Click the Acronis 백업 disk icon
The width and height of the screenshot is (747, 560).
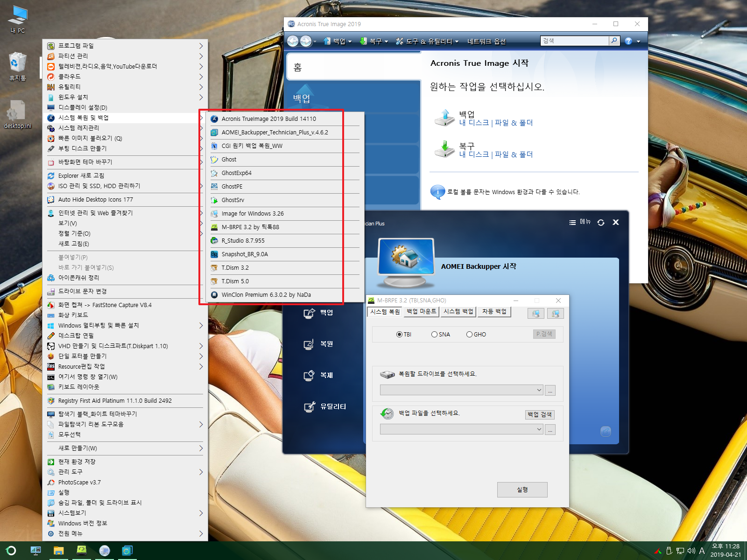(x=444, y=118)
